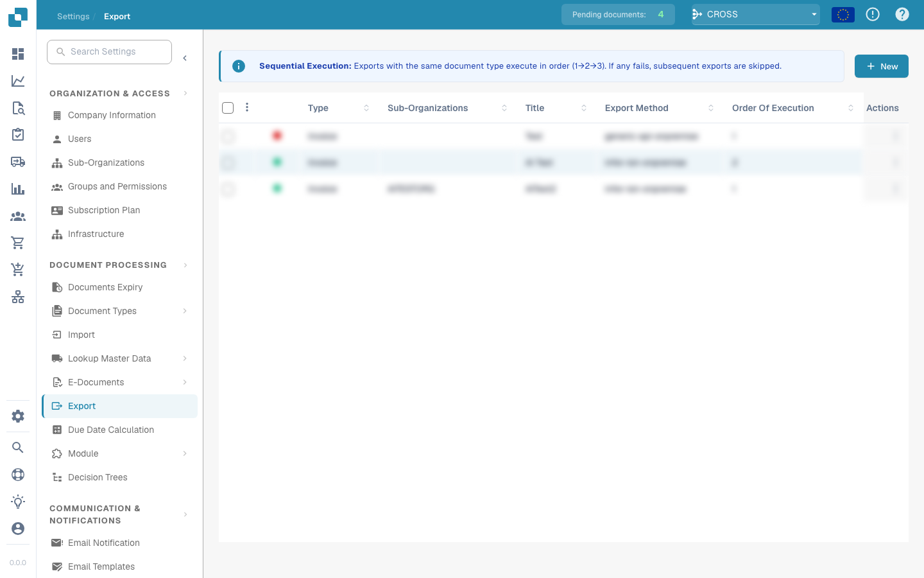This screenshot has height=578, width=924.
Task: Open the CROSS organization dropdown
Action: (756, 14)
